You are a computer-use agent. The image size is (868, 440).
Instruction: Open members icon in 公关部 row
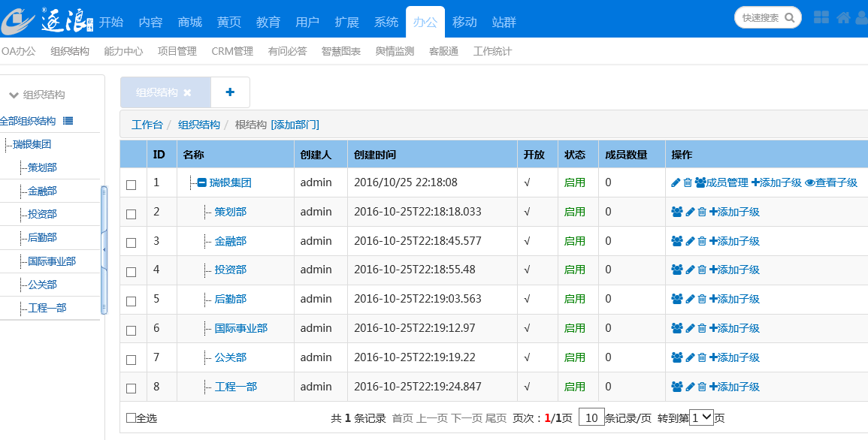tap(676, 357)
